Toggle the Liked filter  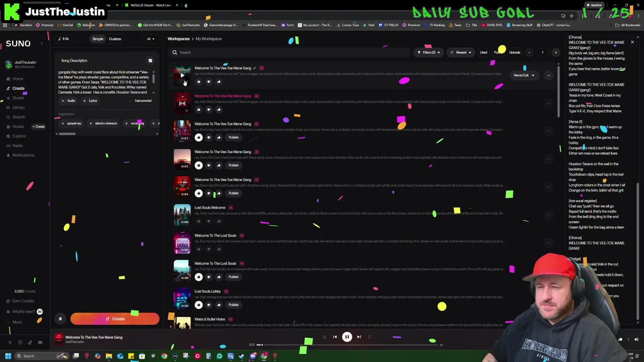(x=484, y=52)
